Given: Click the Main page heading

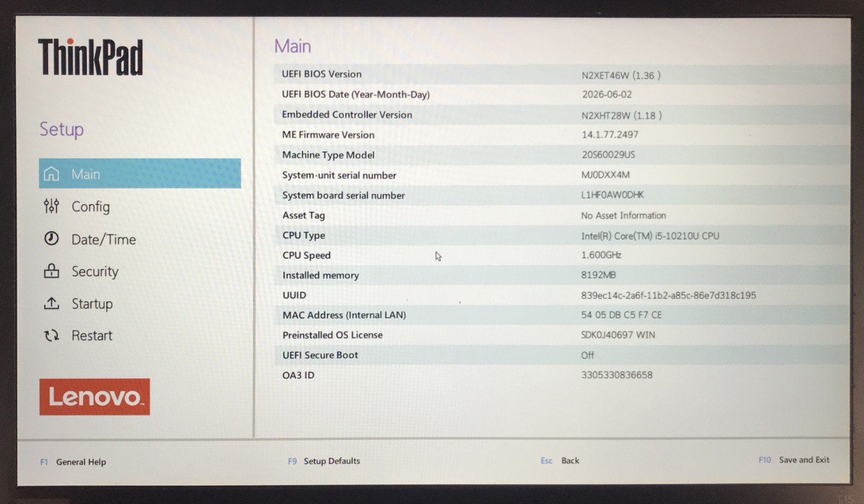Looking at the screenshot, I should pos(292,46).
